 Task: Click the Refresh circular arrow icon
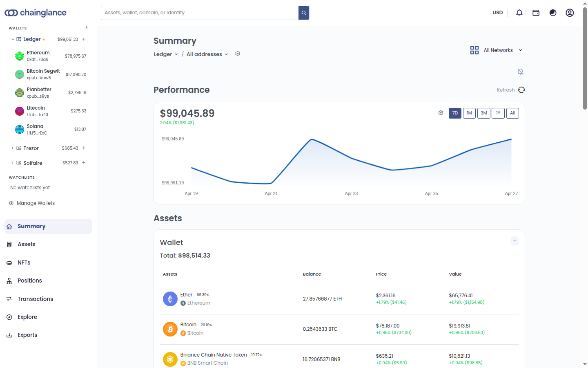[521, 90]
